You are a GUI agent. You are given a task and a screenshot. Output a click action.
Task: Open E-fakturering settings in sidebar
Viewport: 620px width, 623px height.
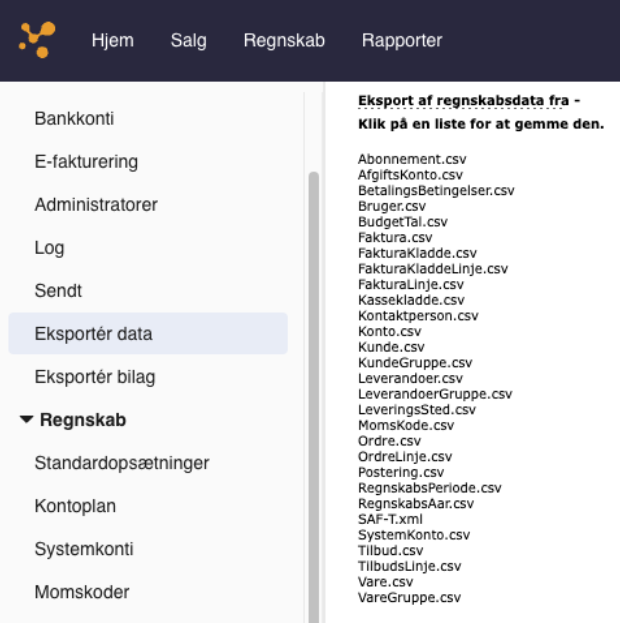click(86, 162)
